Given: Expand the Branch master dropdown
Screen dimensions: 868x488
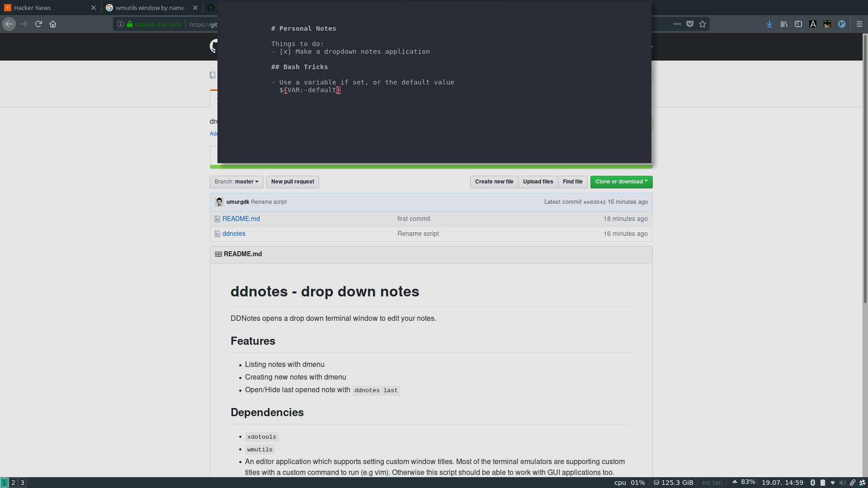Looking at the screenshot, I should [236, 182].
